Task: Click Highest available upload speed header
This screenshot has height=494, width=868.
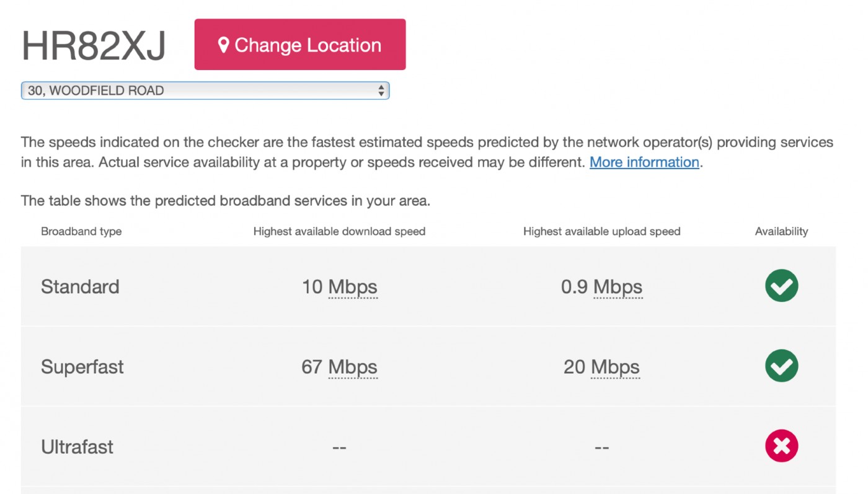Action: 602,231
